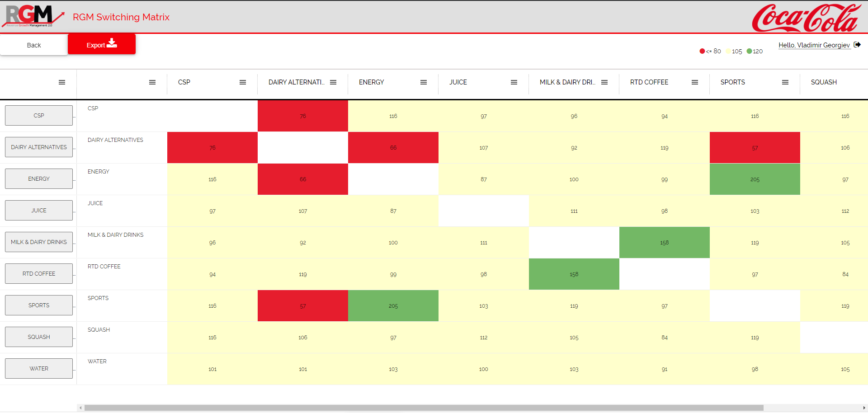Viewport: 868px width, 413px height.
Task: Select the WATER row button
Action: tap(39, 369)
